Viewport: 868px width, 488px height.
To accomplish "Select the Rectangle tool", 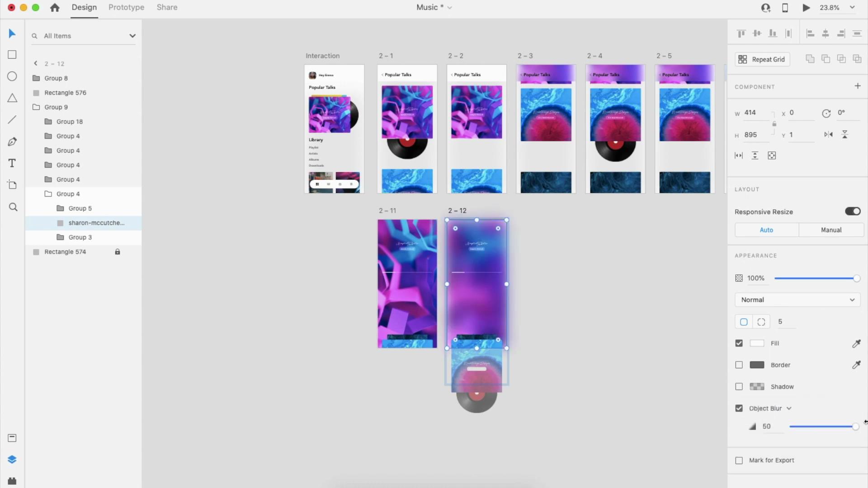I will (12, 55).
